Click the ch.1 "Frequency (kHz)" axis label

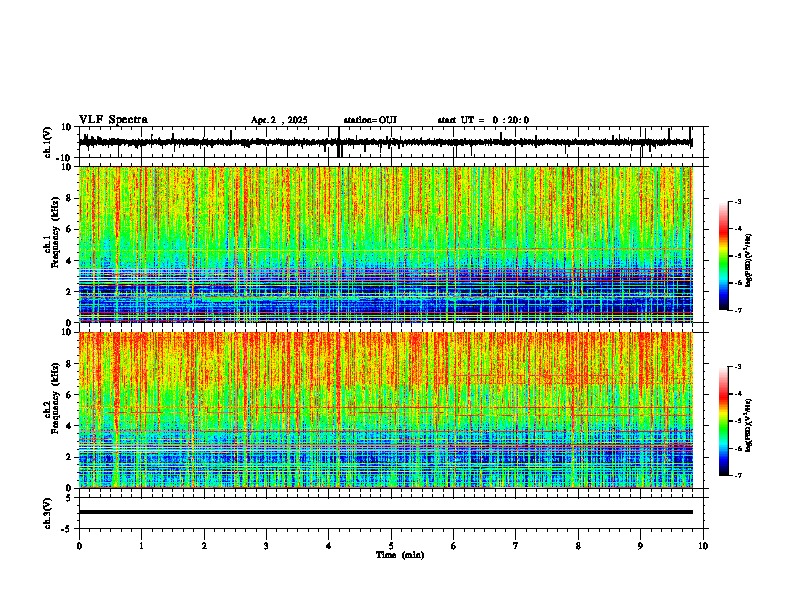click(x=55, y=232)
